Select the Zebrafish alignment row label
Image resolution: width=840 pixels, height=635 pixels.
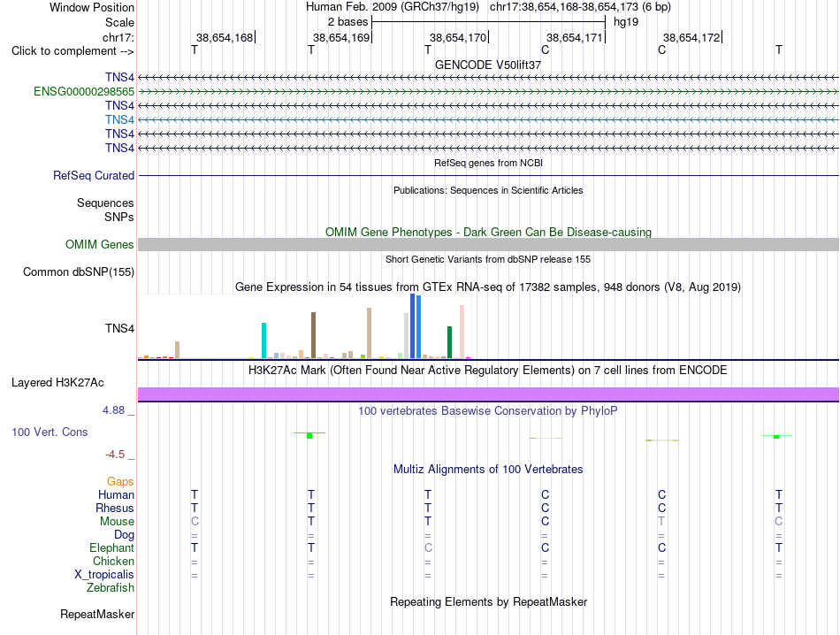coord(111,588)
